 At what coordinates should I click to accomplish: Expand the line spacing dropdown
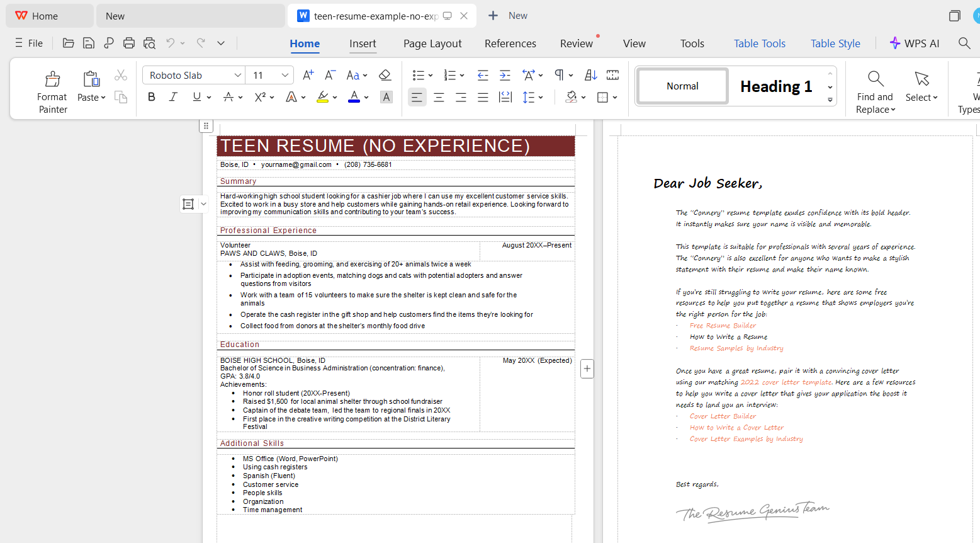tap(536, 97)
